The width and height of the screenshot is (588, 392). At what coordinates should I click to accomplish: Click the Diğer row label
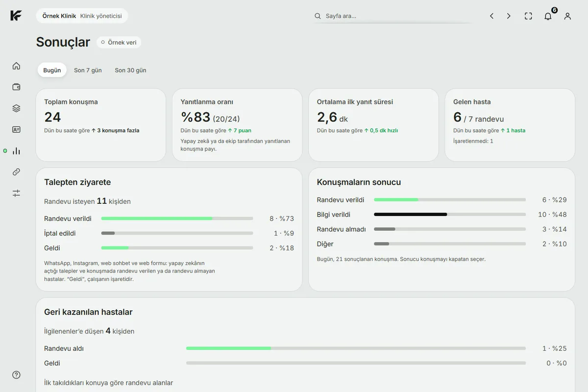(325, 244)
